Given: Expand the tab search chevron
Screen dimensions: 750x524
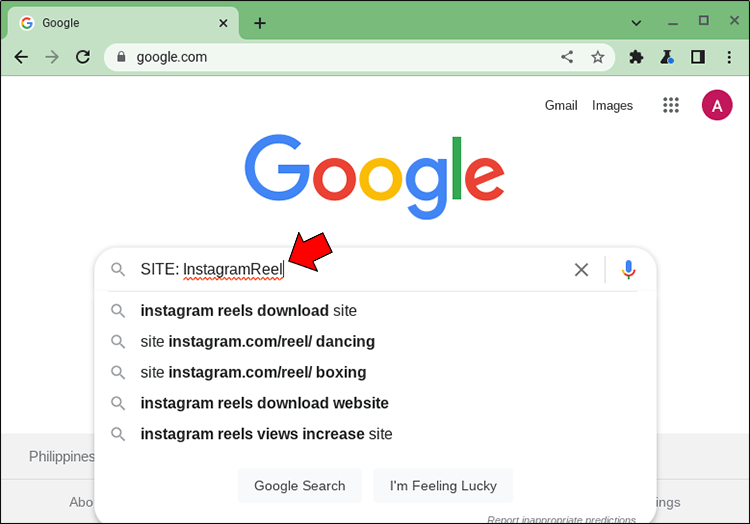Looking at the screenshot, I should point(636,22).
